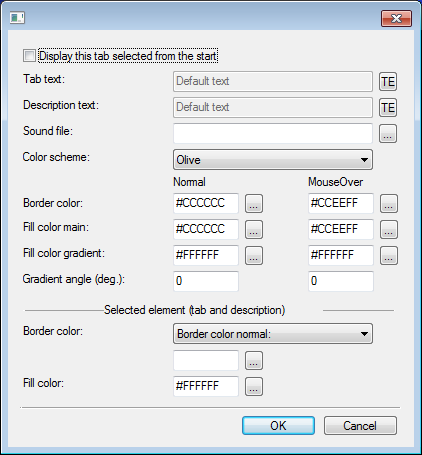The image size is (422, 455).
Task: Click the Sound file text field
Action: pyautogui.click(x=273, y=133)
